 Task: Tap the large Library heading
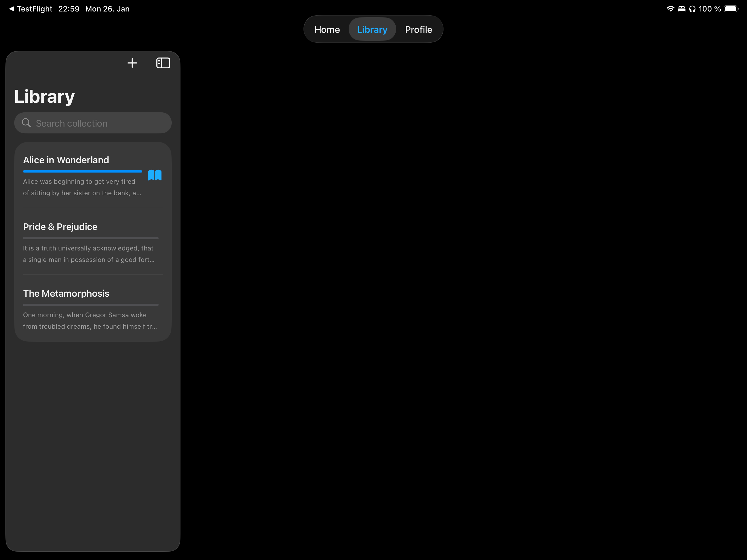click(44, 97)
